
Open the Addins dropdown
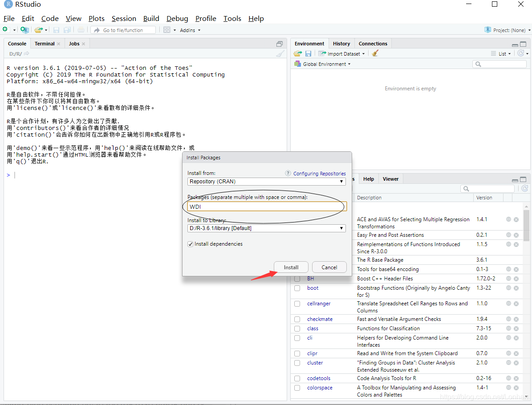click(190, 30)
